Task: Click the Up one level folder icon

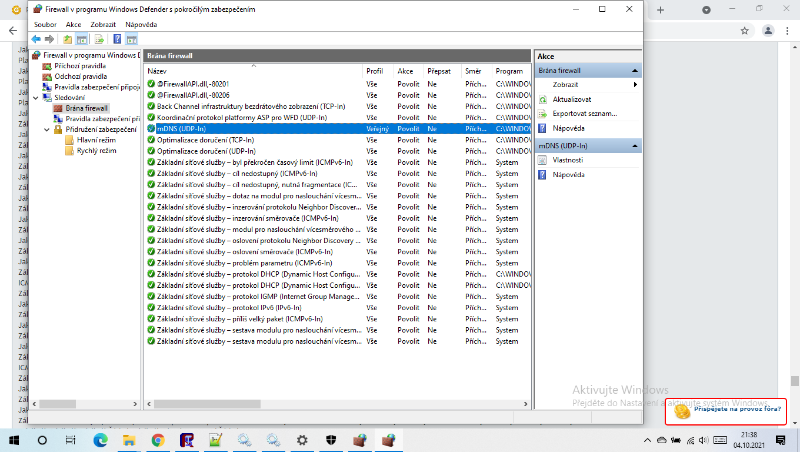Action: click(67, 39)
